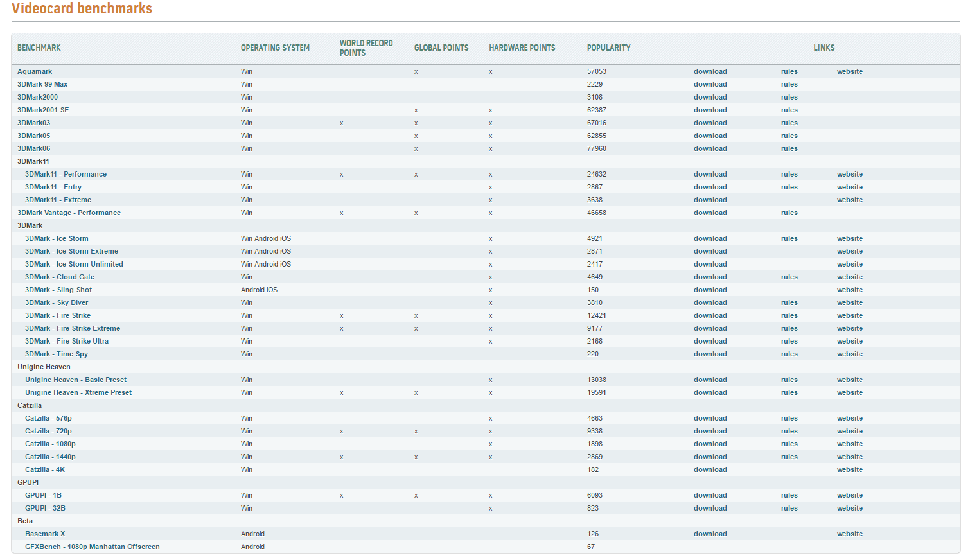
Task: Open Unigine Heaven - Basic Preset
Action: pyautogui.click(x=76, y=380)
